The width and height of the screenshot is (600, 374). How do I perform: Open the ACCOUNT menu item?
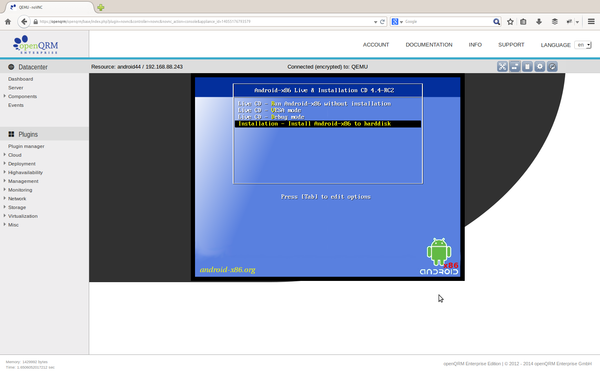tap(376, 45)
